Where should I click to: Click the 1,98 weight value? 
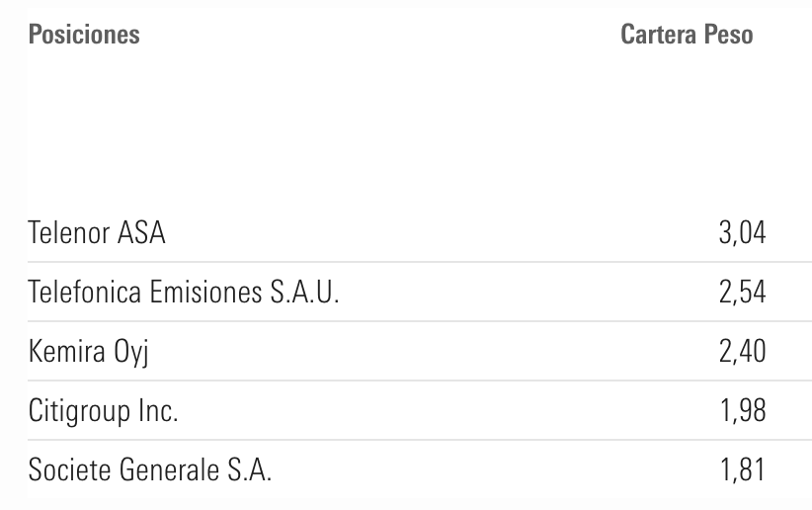click(x=742, y=411)
